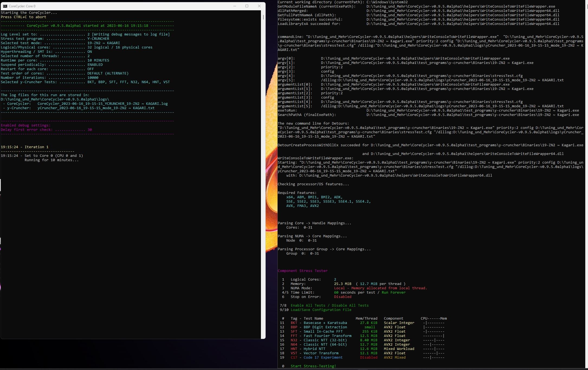Click the magenta 'Component Stress Tester' heading
Viewport: 588px width, 370px height.
click(302, 271)
